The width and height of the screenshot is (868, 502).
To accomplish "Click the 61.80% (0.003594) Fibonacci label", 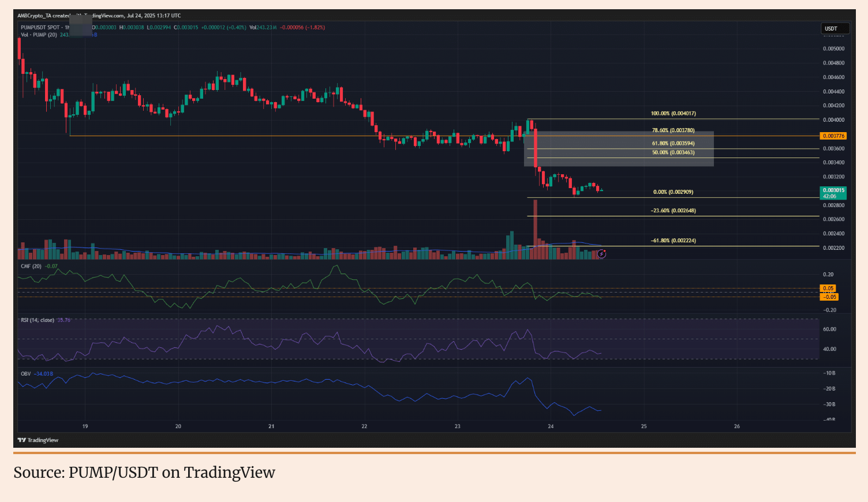I will 673,143.
